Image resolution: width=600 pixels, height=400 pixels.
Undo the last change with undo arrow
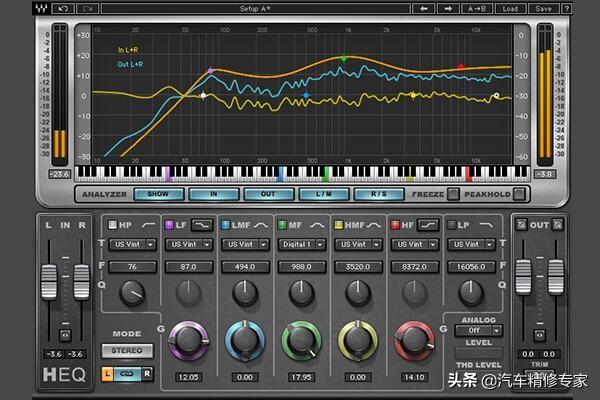point(63,8)
